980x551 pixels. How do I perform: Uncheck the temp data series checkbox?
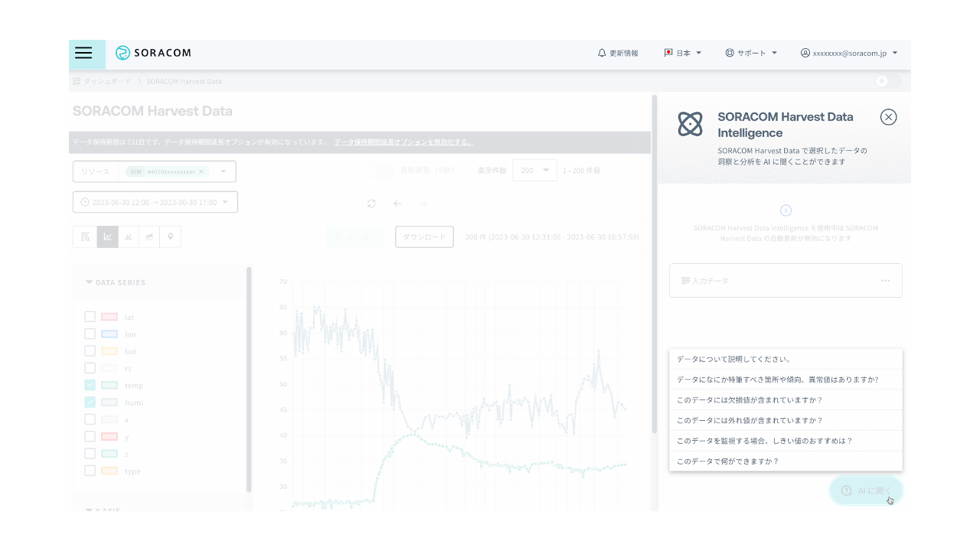point(90,385)
